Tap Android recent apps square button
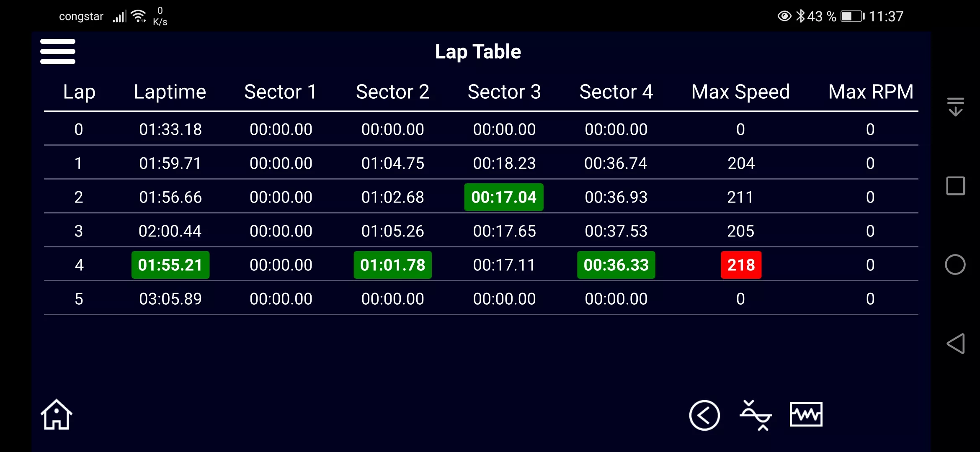Screen dimensions: 980x452 click(x=955, y=186)
